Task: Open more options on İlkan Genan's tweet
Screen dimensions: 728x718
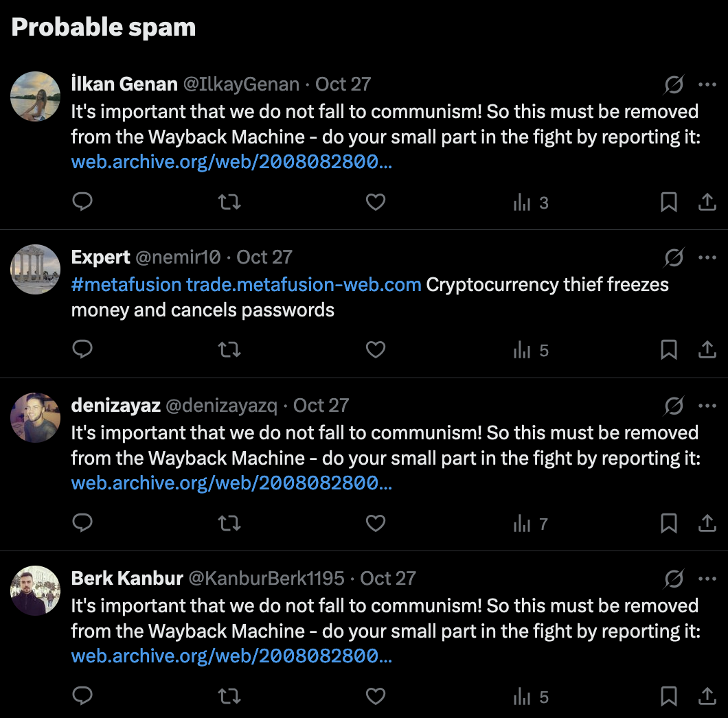Action: [707, 84]
